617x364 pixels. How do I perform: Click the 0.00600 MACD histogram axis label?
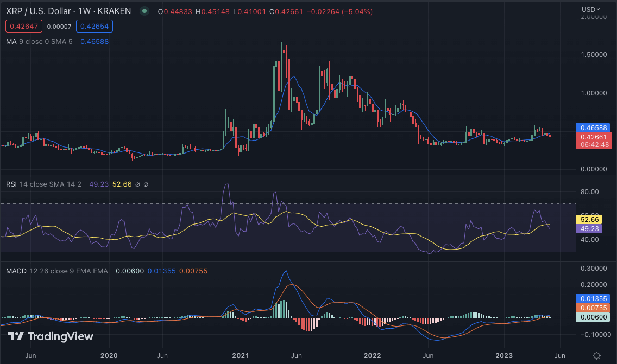coord(594,317)
